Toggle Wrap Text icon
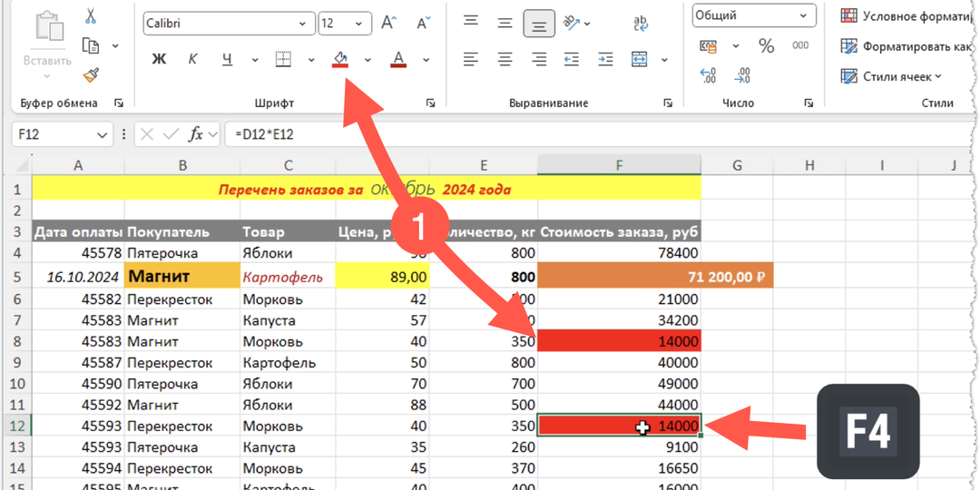The image size is (980, 490). 641,24
